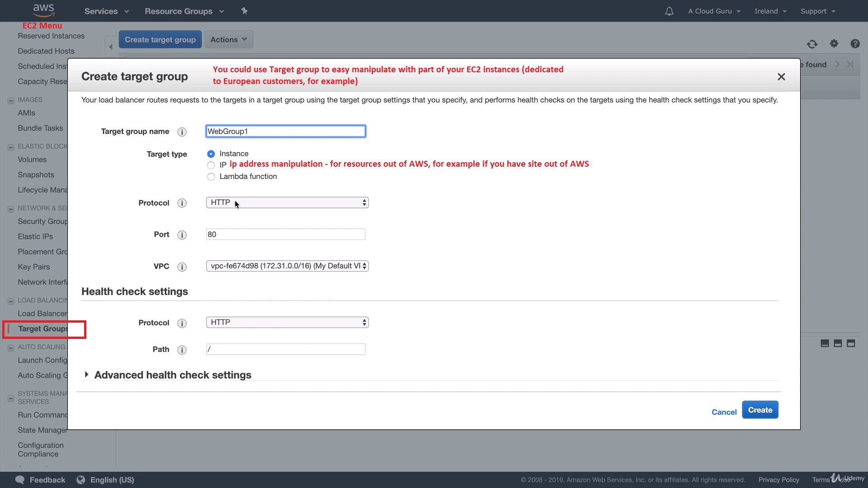Open the Services menu
The width and height of the screenshot is (868, 488).
pyautogui.click(x=106, y=11)
